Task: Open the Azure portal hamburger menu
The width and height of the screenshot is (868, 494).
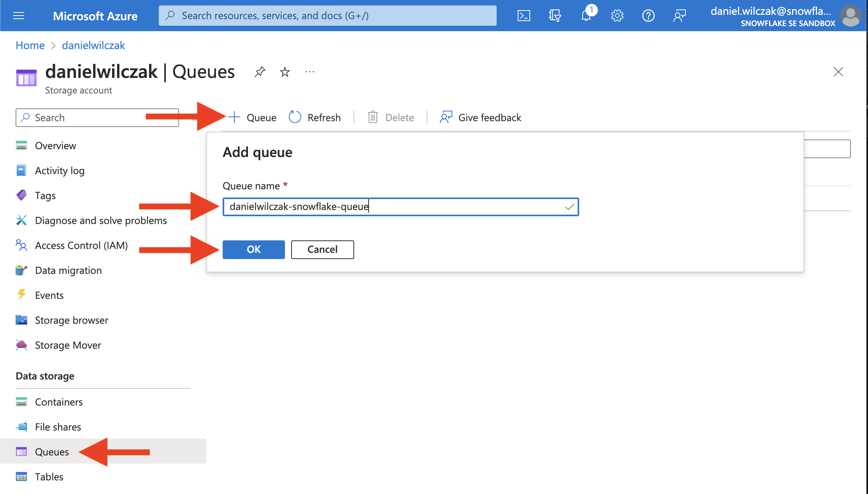Action: point(19,16)
